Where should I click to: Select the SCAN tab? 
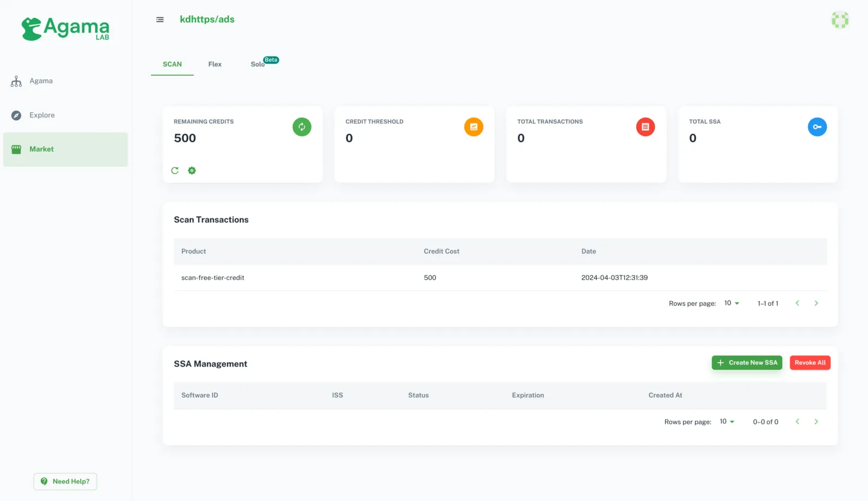click(x=172, y=64)
